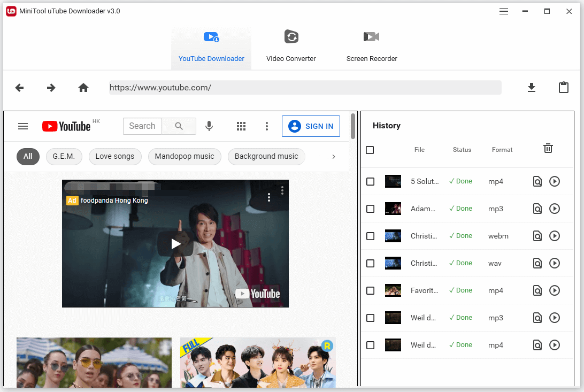The image size is (584, 392).
Task: Click the download icon near the address bar
Action: (532, 87)
